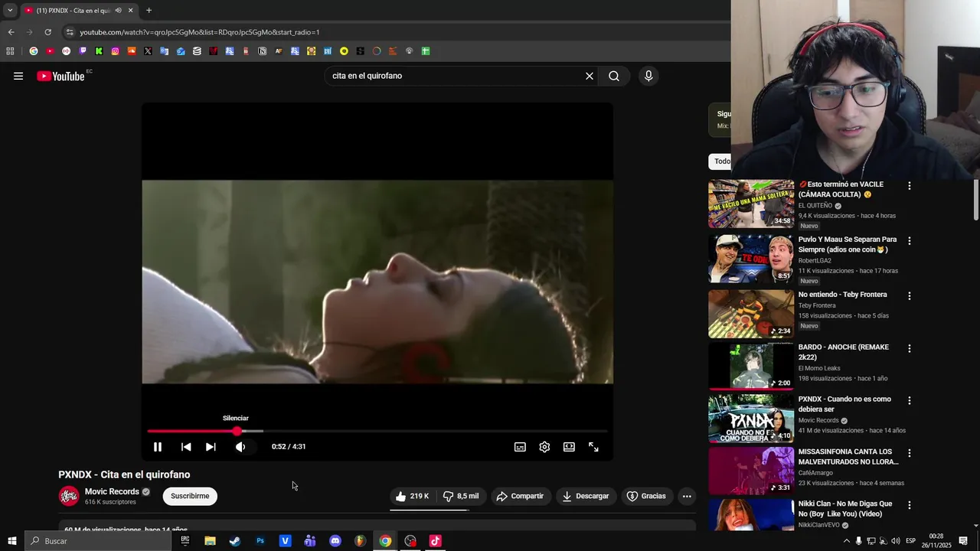This screenshot has height=551, width=980.
Task: Open Epic Games launcher from the taskbar
Action: coord(185,541)
